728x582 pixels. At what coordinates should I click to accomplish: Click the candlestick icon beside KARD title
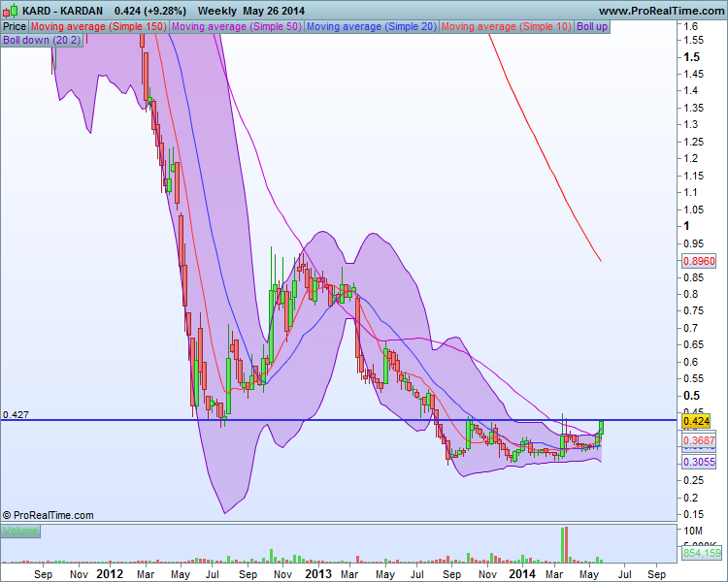[11, 11]
